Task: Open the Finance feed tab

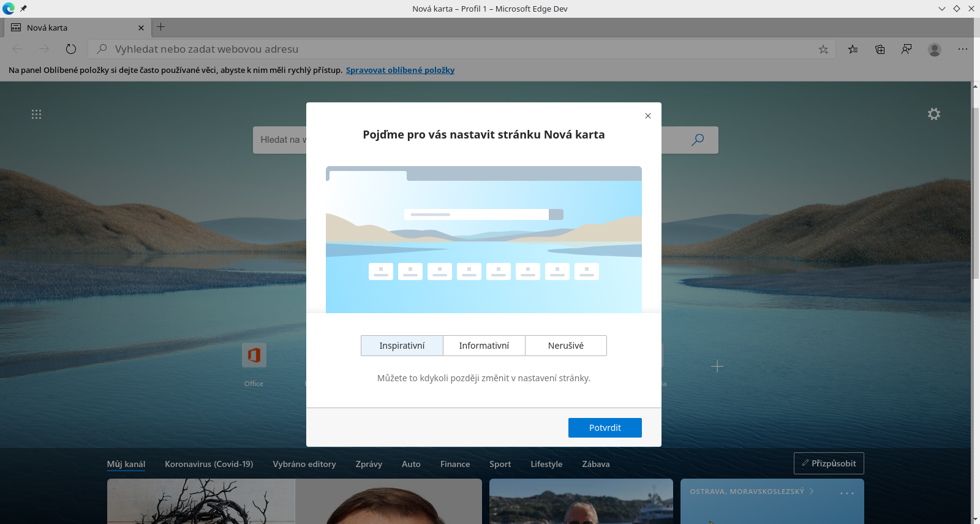Action: 455,464
